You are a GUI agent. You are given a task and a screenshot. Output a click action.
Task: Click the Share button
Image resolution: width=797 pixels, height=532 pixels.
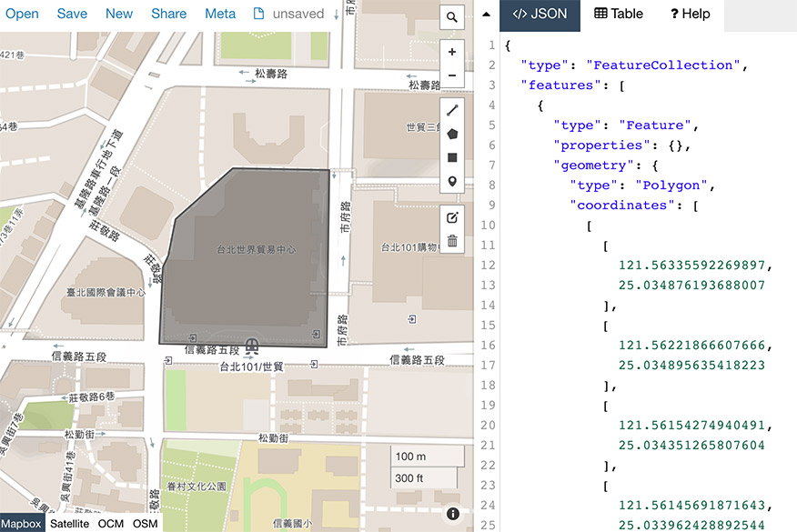point(168,14)
